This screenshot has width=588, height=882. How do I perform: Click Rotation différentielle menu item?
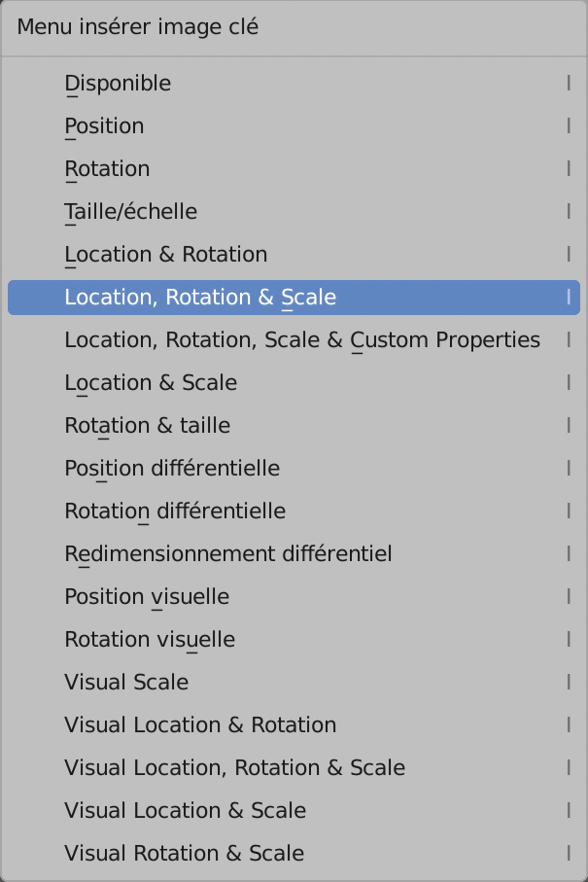[175, 512]
